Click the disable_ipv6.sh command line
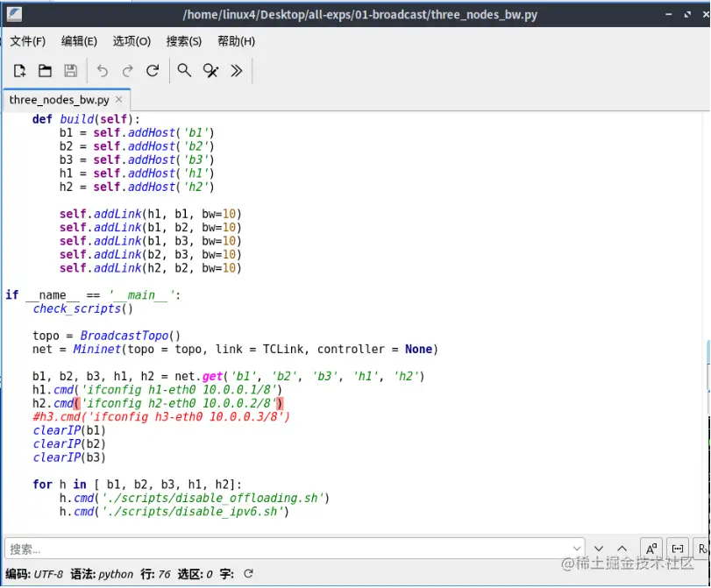The height and width of the screenshot is (588, 711). 174,512
